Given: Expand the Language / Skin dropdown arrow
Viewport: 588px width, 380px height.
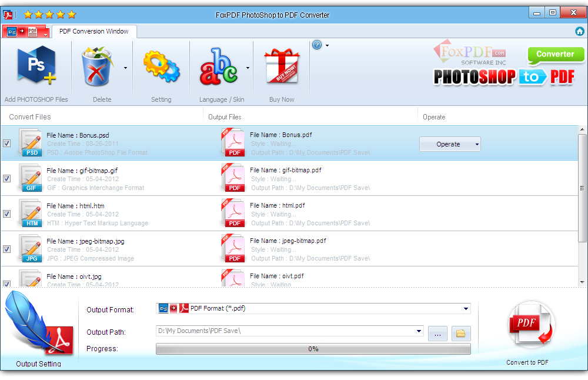Looking at the screenshot, I should point(248,68).
